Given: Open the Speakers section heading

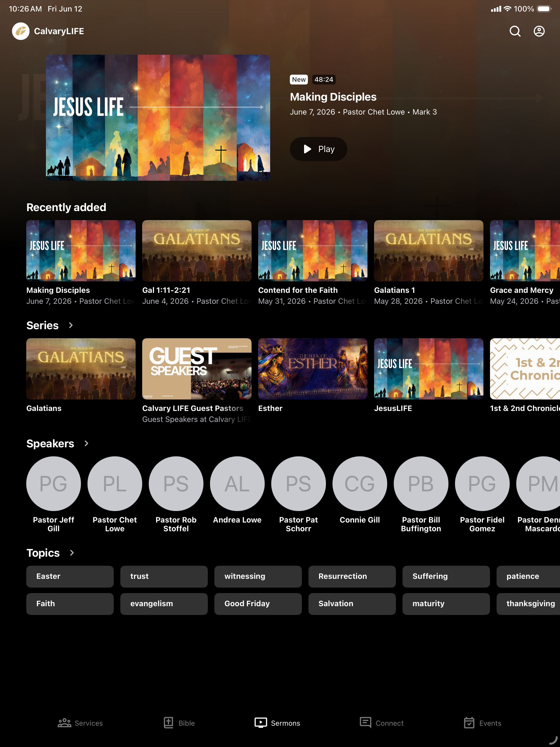Looking at the screenshot, I should (50, 443).
